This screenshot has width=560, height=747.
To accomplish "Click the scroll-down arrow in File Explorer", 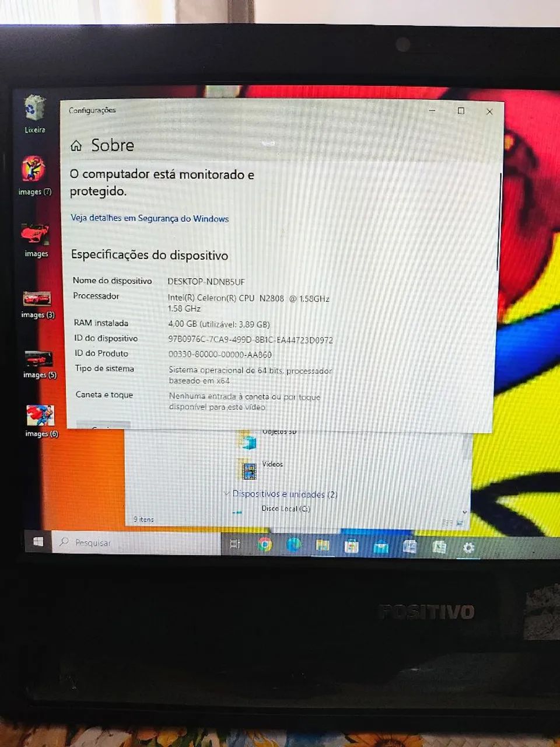I will [x=464, y=512].
